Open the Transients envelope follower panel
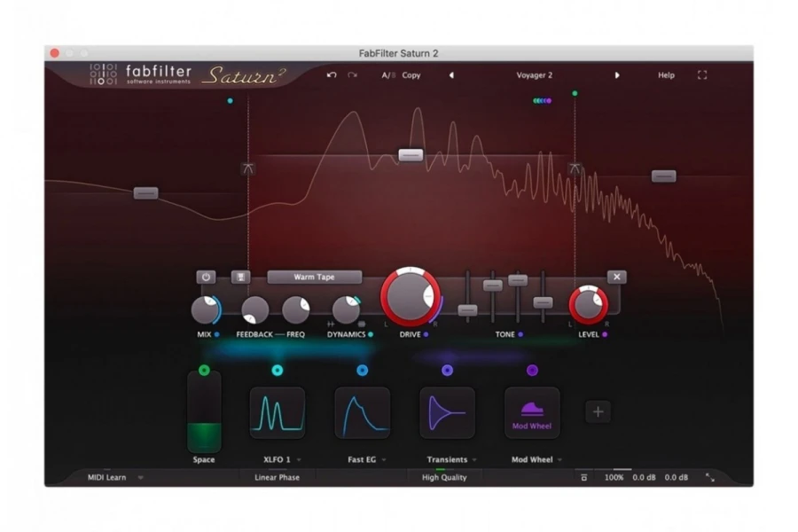The height and width of the screenshot is (532, 798). (448, 412)
